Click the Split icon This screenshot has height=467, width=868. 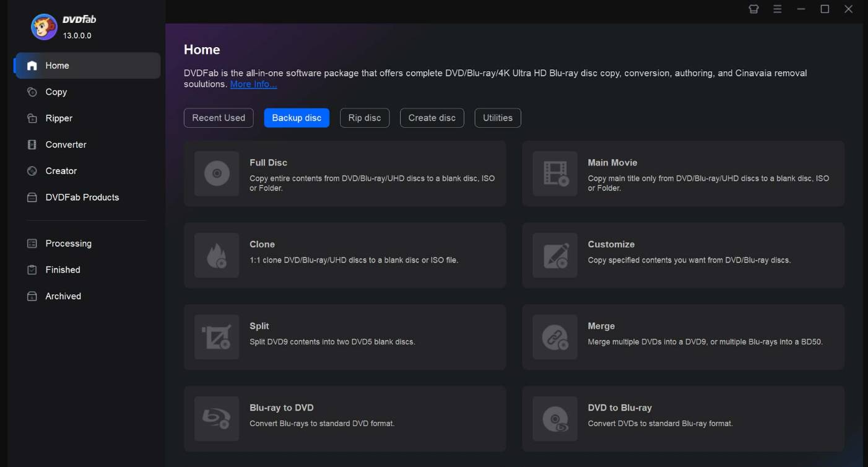point(217,337)
